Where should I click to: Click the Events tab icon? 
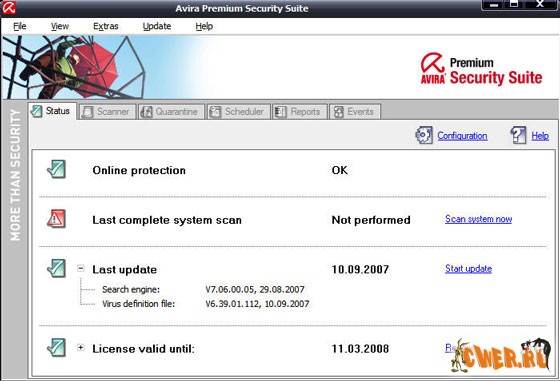338,112
